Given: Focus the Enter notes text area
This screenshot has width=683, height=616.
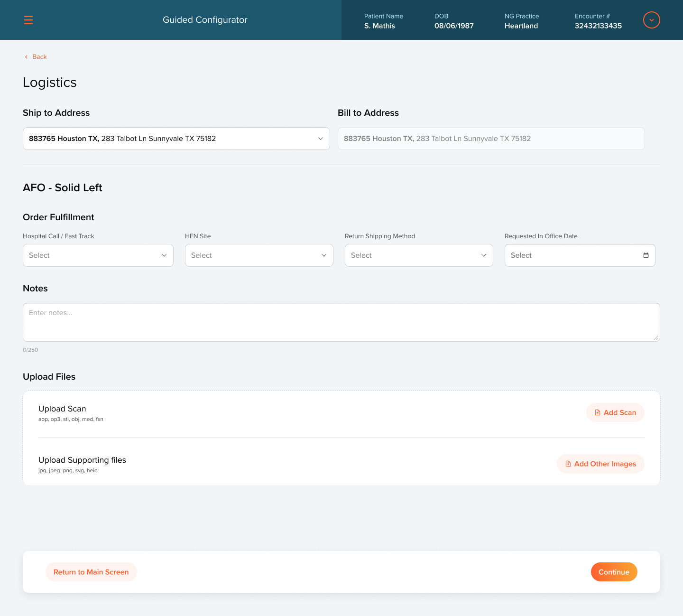Looking at the screenshot, I should [341, 322].
